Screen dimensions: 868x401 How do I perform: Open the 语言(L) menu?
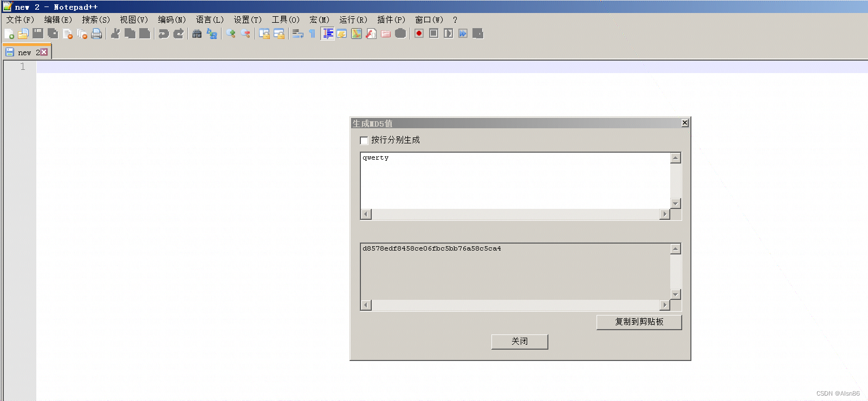click(210, 19)
